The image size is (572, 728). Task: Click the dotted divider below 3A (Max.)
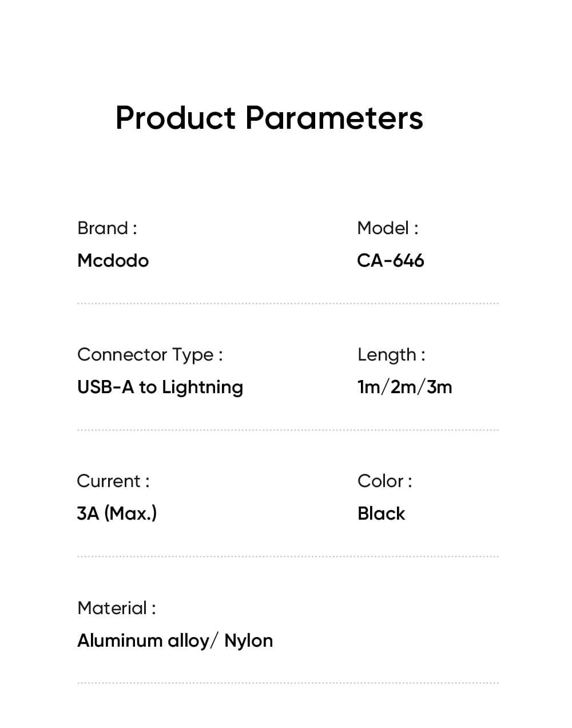287,556
